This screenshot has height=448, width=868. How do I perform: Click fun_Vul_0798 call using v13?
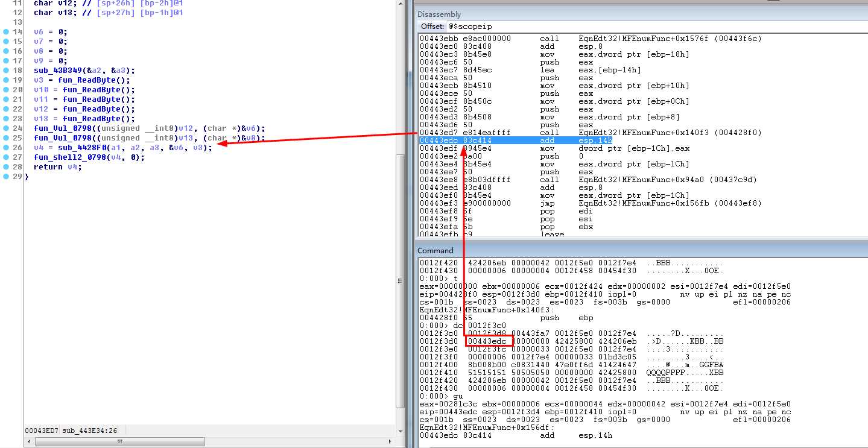[149, 137]
